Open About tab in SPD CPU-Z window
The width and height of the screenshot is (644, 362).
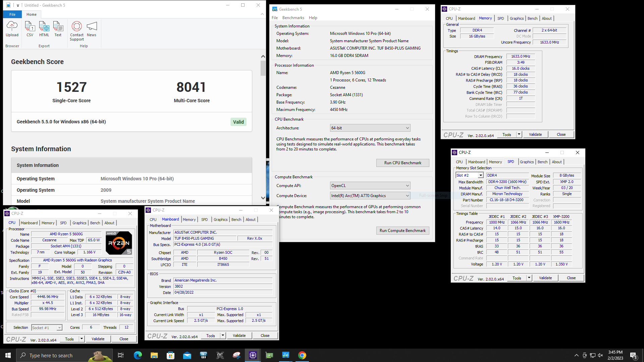[557, 162]
